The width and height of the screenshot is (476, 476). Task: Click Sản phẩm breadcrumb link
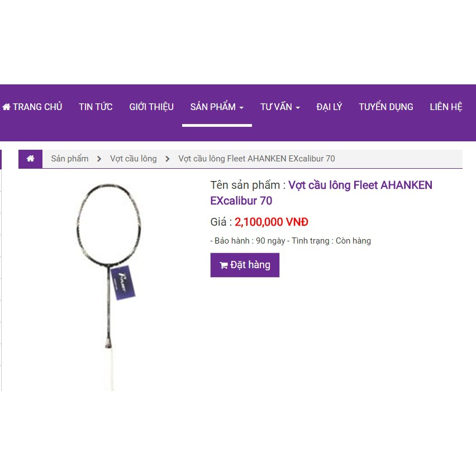[70, 159]
